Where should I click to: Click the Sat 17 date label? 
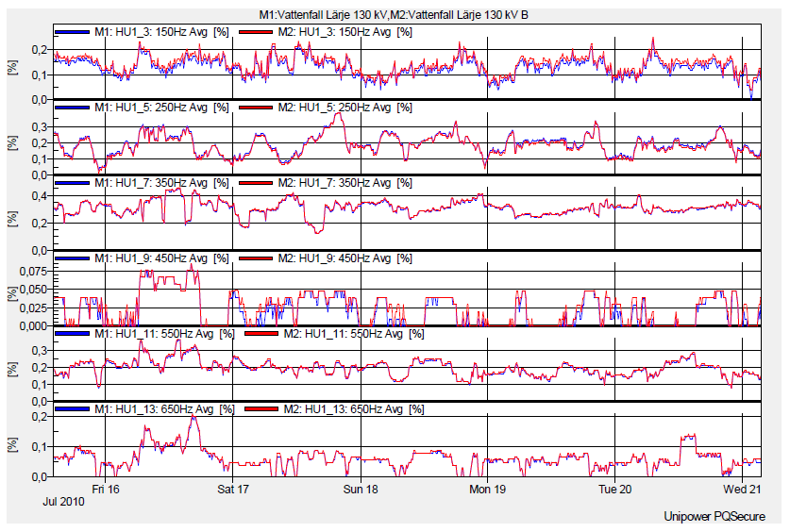(232, 490)
